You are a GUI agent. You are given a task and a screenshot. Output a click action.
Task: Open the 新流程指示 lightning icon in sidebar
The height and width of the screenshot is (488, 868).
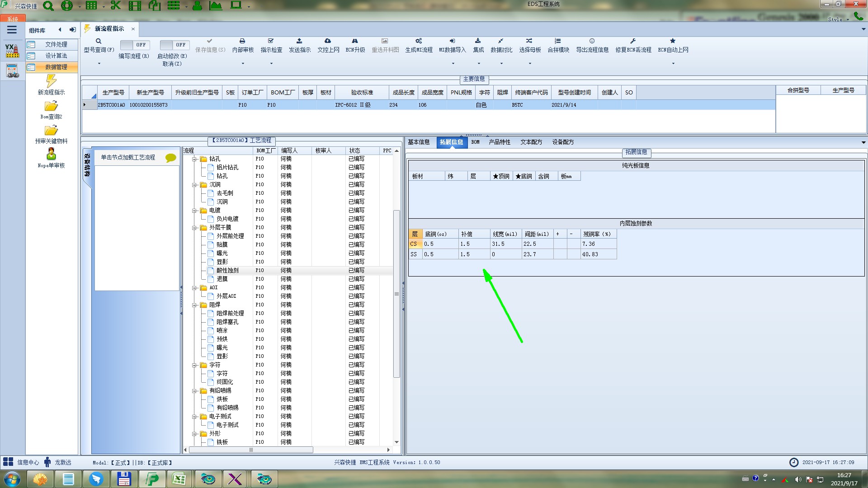(x=51, y=81)
